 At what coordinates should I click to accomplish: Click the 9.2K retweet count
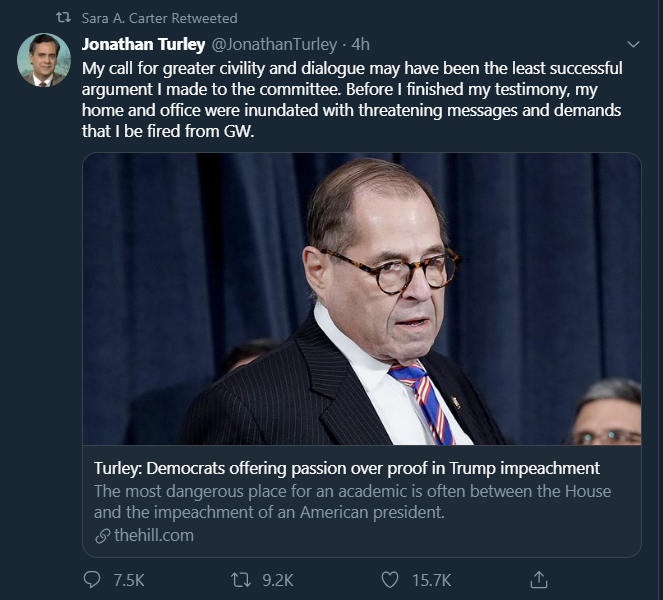(x=277, y=579)
